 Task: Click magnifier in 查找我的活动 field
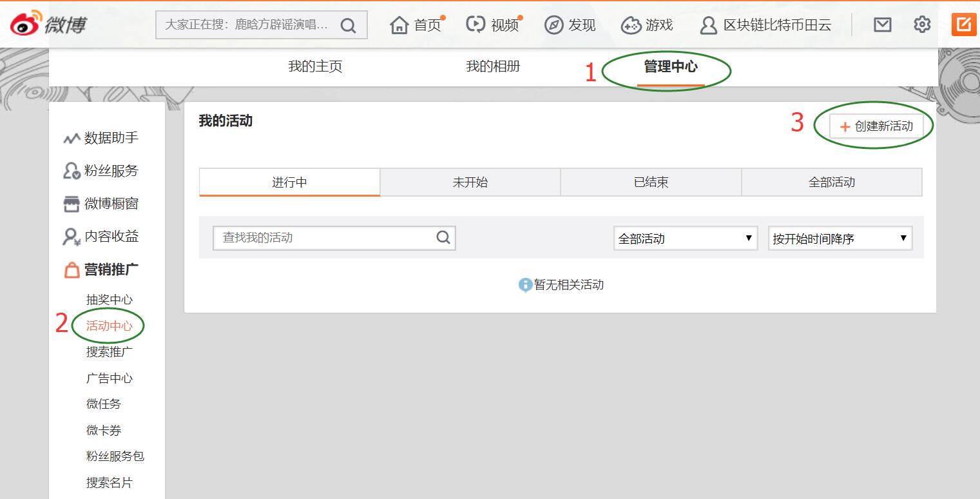coord(443,237)
